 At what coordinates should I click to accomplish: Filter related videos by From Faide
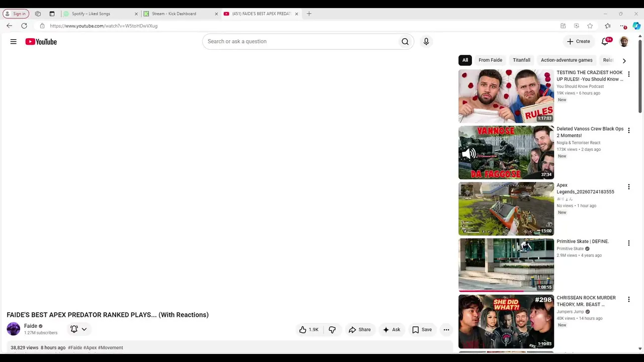tap(491, 60)
